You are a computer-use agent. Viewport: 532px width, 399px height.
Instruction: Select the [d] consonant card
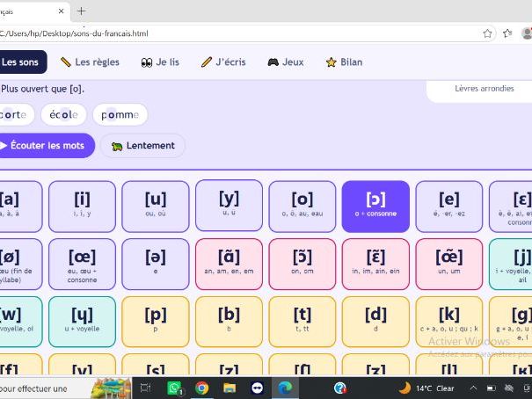click(375, 322)
